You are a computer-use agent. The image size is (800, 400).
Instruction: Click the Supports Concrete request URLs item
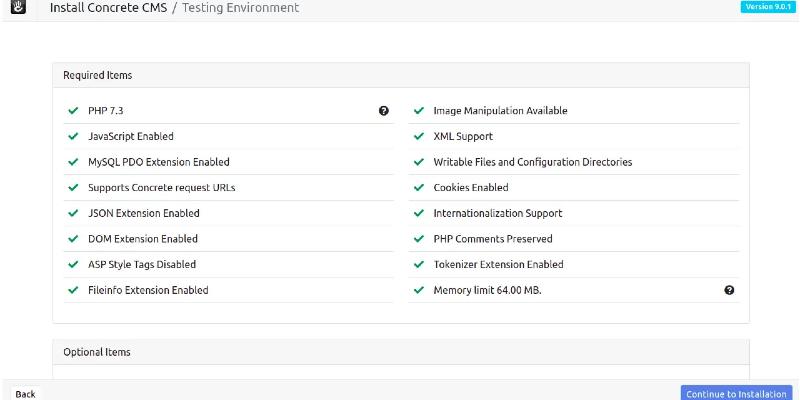(161, 188)
